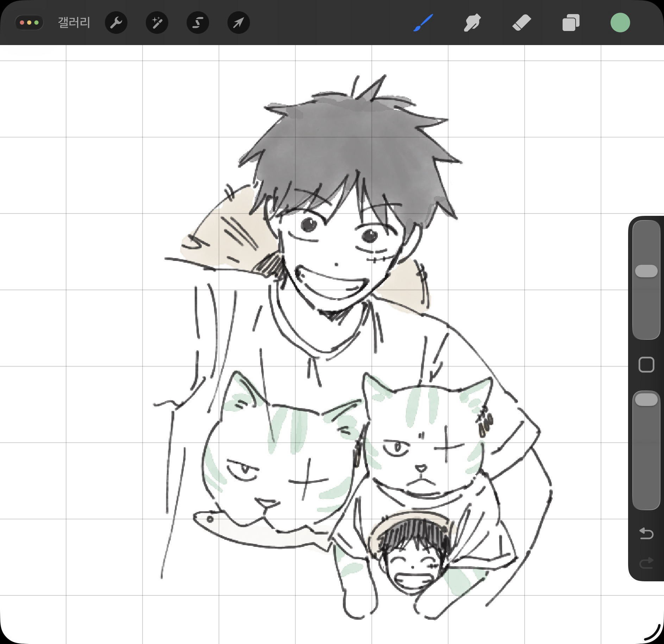Open the Adjustments magic wand menu

point(157,23)
